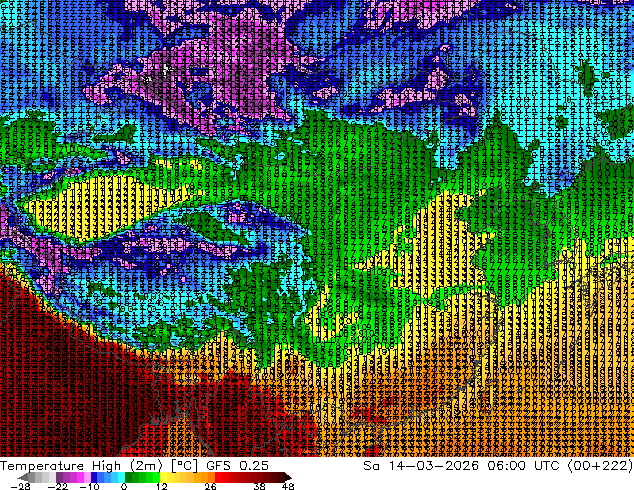The image size is (634, 490).
Task: Click the 'Sa 14-03-2026 06:00 UTC (00+222)' timestamp
Action: pyautogui.click(x=498, y=466)
